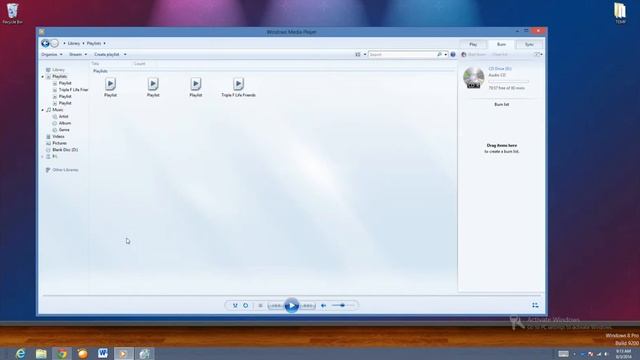Open arrow after Playlists in breadcrumb

coord(104,43)
